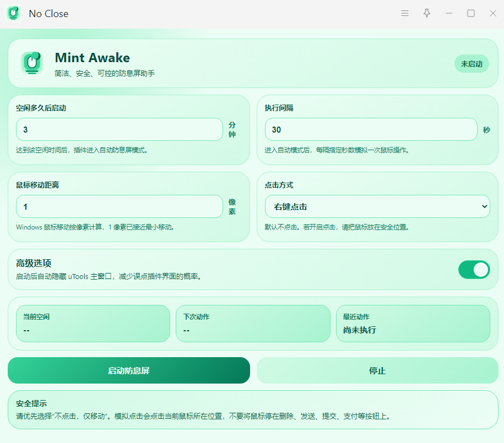Click the 分钟 unit label
The height and width of the screenshot is (443, 504).
[232, 129]
